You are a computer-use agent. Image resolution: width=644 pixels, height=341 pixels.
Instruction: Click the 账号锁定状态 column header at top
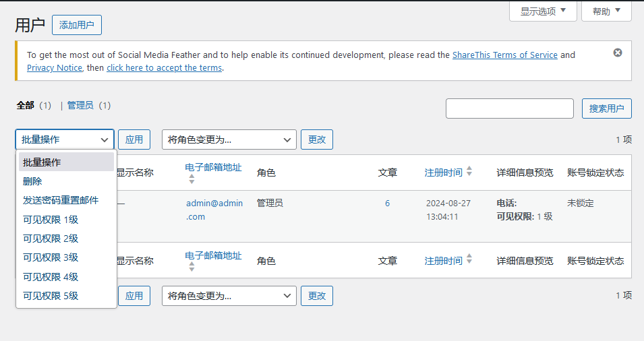click(x=595, y=173)
